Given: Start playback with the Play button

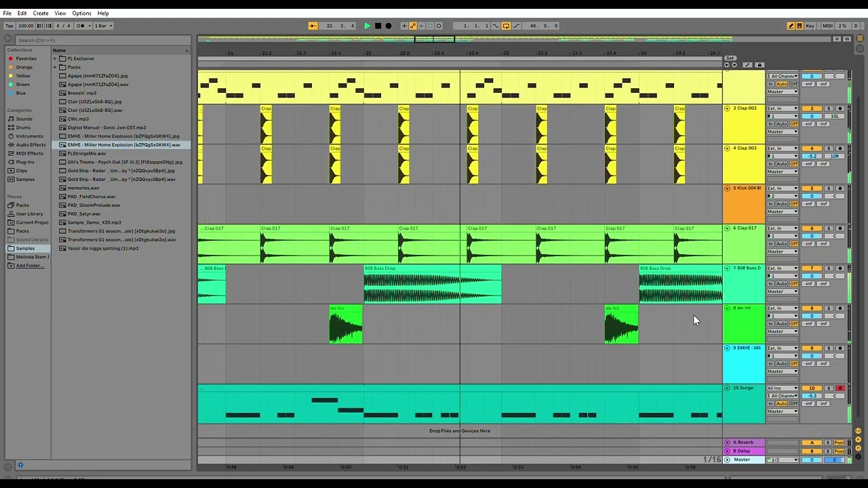Looking at the screenshot, I should 367,26.
